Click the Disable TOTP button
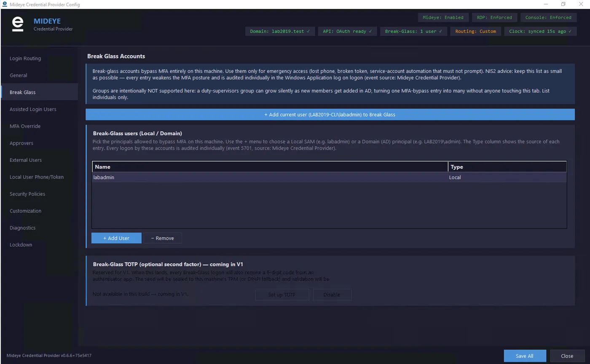The width and height of the screenshot is (590, 364). (332, 294)
